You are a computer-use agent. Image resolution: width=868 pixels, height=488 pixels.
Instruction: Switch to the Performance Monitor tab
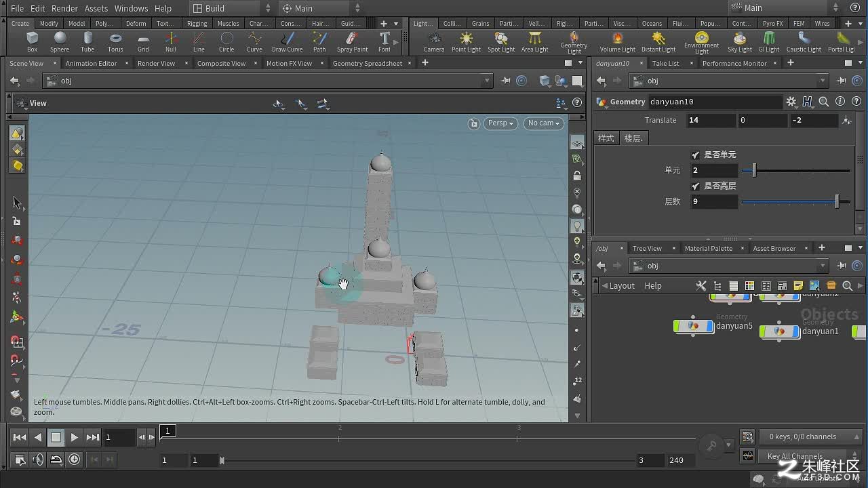tap(734, 63)
